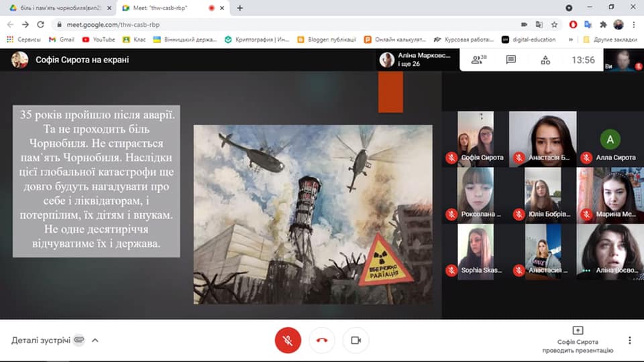Bookmark this page with star icon
Image resolution: width=644 pixels, height=362 pixels.
[x=554, y=25]
